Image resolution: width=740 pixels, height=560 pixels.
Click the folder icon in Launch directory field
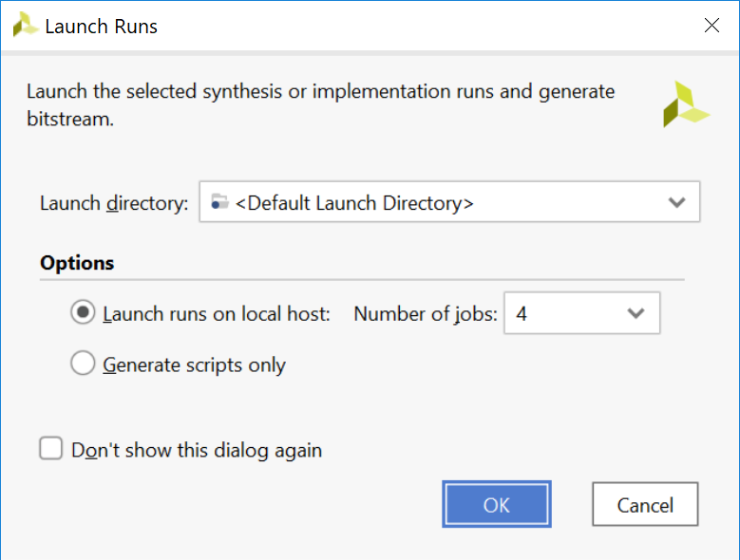[x=219, y=202]
